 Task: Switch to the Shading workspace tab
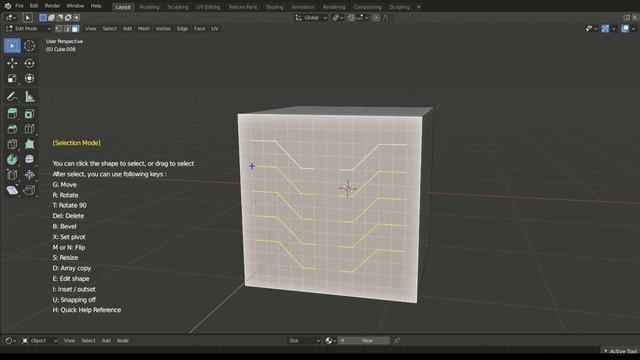[274, 7]
